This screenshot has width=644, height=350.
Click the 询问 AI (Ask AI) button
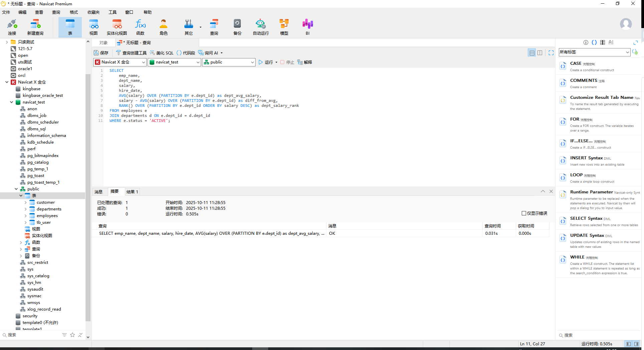click(208, 53)
